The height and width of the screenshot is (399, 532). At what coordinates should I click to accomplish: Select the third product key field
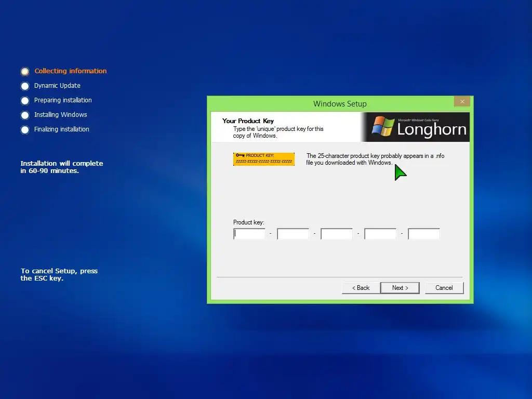(x=337, y=234)
